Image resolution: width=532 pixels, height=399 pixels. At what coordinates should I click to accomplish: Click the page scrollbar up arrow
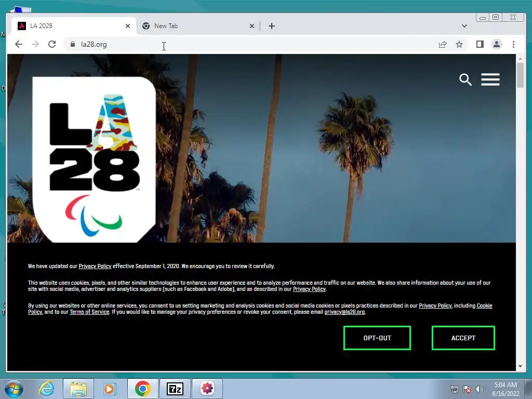point(520,59)
